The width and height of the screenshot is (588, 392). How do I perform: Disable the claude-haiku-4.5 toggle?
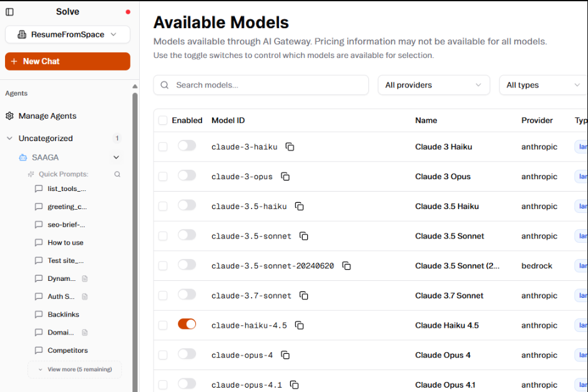[187, 324]
